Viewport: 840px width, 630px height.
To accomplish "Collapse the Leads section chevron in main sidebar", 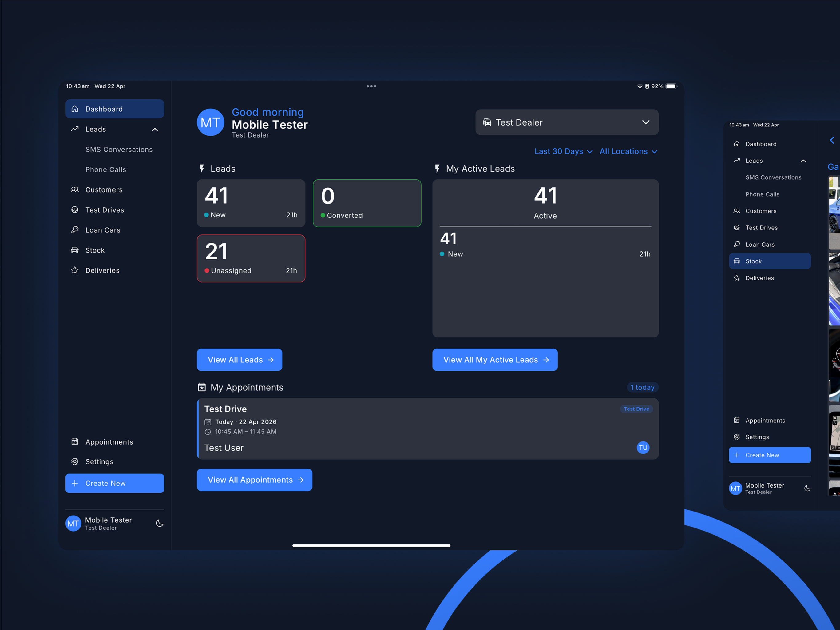I will tap(155, 130).
